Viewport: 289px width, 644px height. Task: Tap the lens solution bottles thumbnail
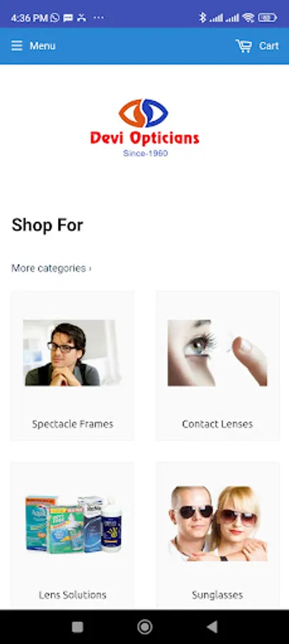pyautogui.click(x=74, y=524)
